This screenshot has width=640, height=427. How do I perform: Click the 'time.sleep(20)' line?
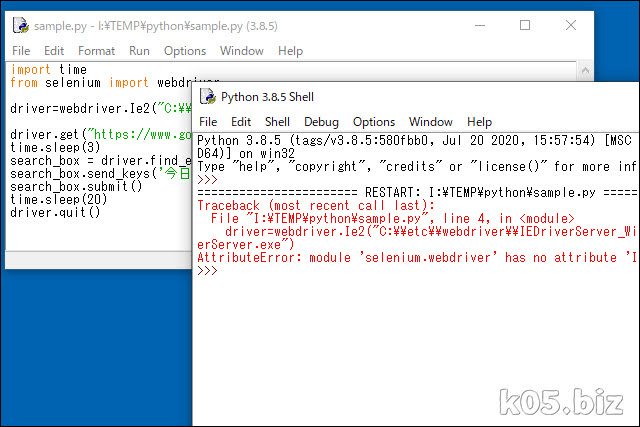point(58,200)
